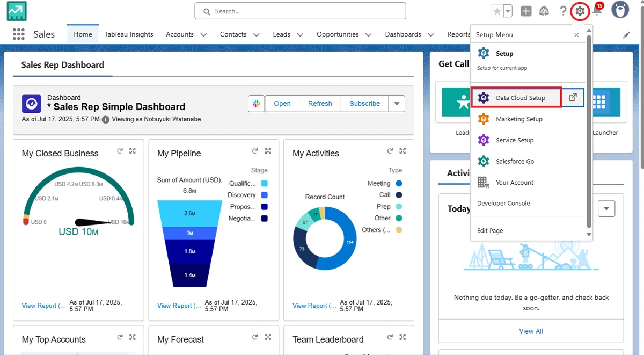Open the Favorites list dropdown arrow
This screenshot has width=644, height=355.
coord(508,11)
